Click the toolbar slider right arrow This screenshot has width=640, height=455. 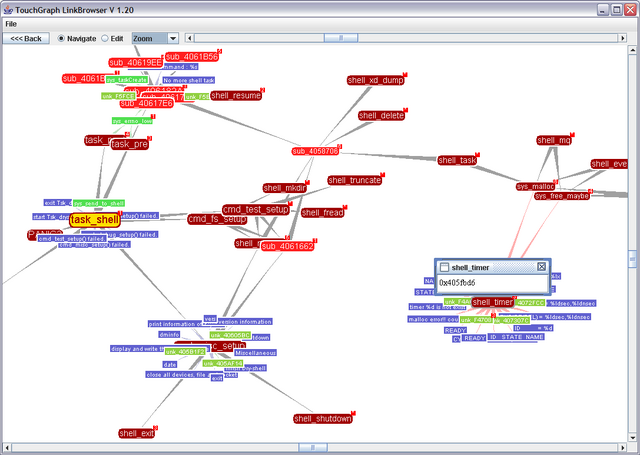pos(622,38)
